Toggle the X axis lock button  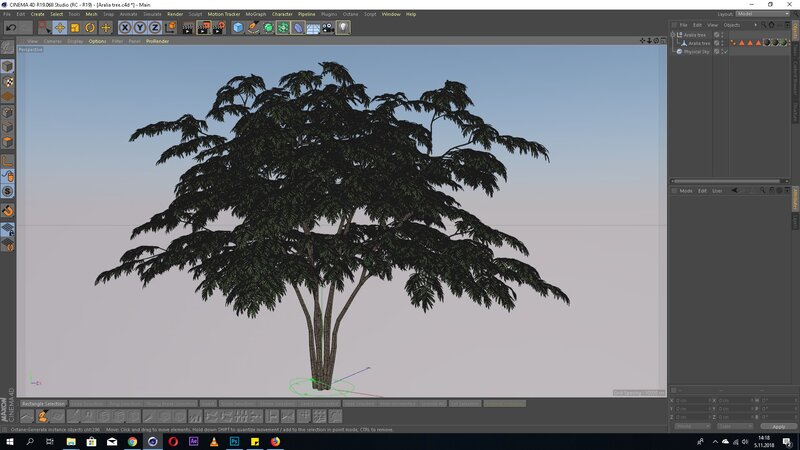click(125, 28)
